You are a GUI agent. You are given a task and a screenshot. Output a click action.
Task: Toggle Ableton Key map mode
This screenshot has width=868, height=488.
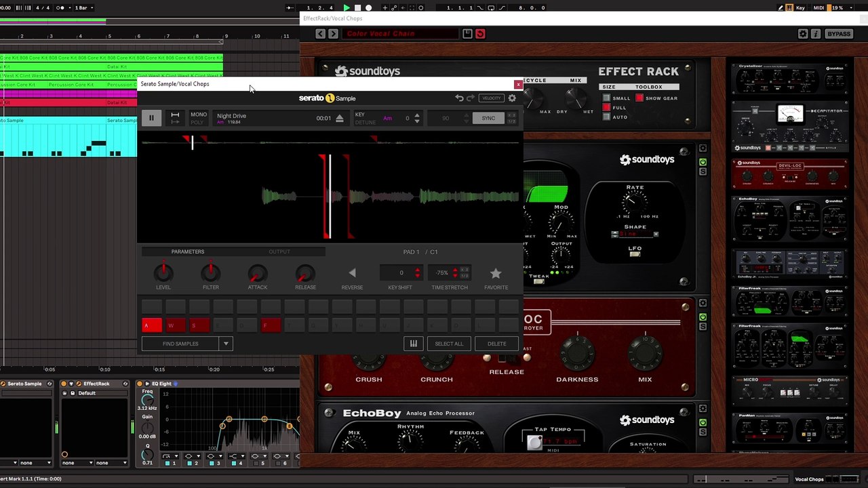(x=801, y=7)
